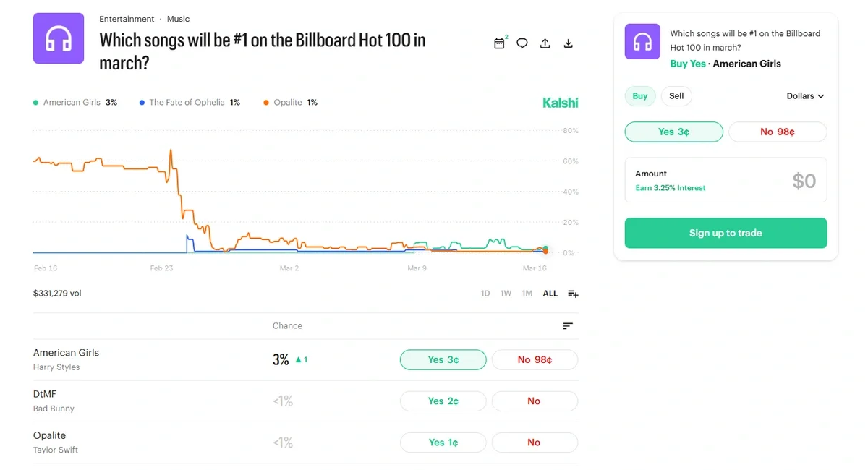This screenshot has height=470, width=868.
Task: Switch chart range to 1W
Action: pyautogui.click(x=506, y=294)
